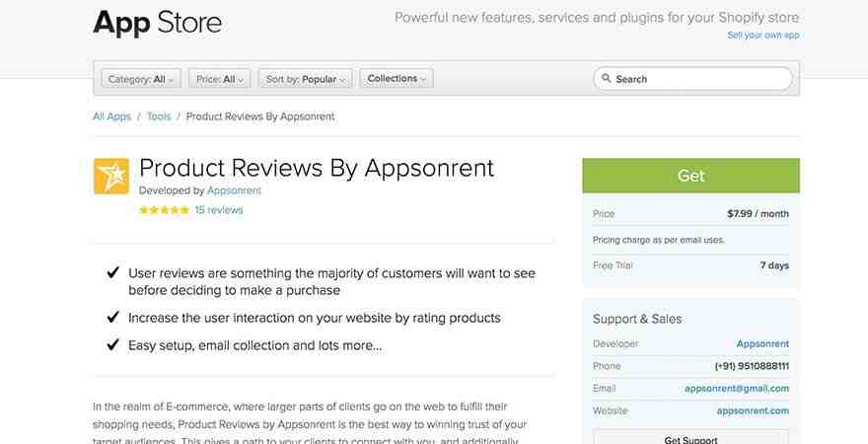868x444 pixels.
Task: Open Appsonrent link in Support & Sales
Action: [762, 343]
